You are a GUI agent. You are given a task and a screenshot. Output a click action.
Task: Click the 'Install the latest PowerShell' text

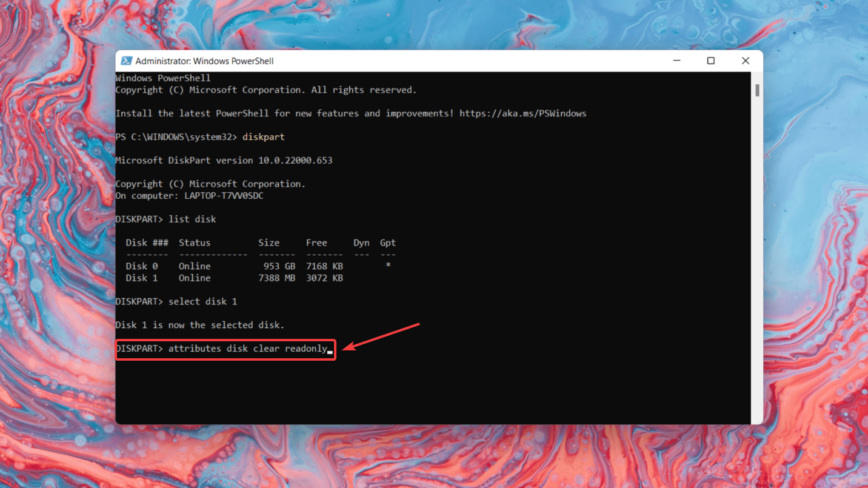[x=192, y=113]
